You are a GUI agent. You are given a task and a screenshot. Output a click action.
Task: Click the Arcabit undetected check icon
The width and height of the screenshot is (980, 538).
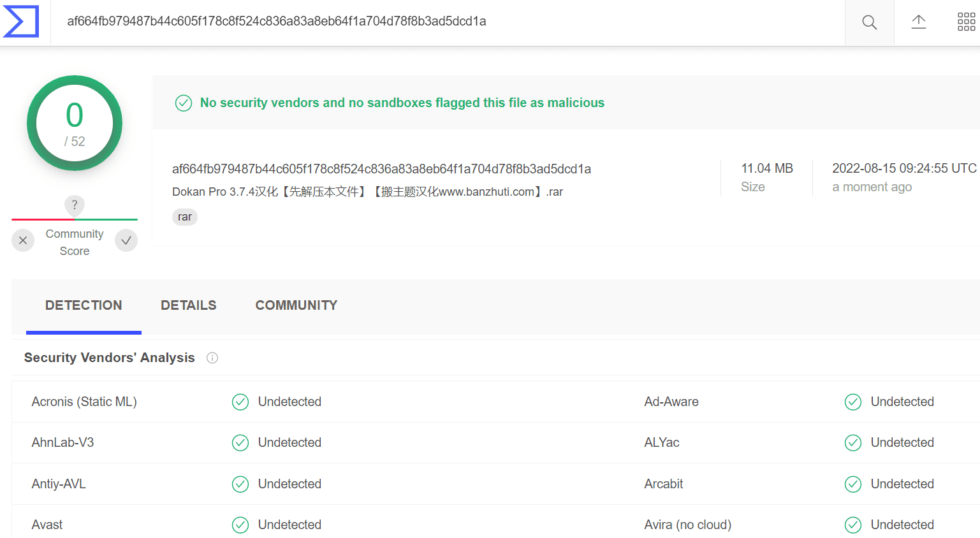point(853,484)
